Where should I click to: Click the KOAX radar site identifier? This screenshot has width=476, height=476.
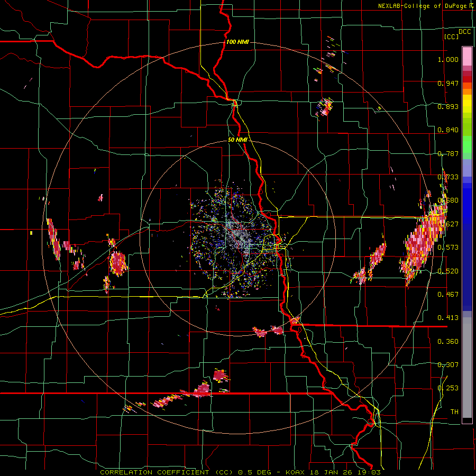pyautogui.click(x=295, y=472)
